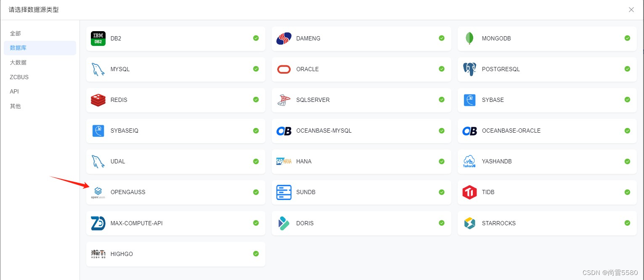Click the TIDB label text
Viewport: 644px width, 280px height.
pyautogui.click(x=488, y=192)
